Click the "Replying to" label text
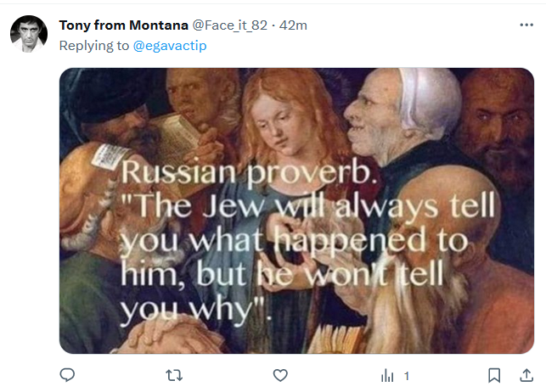Screen dimensions: 546x392 click(x=93, y=46)
